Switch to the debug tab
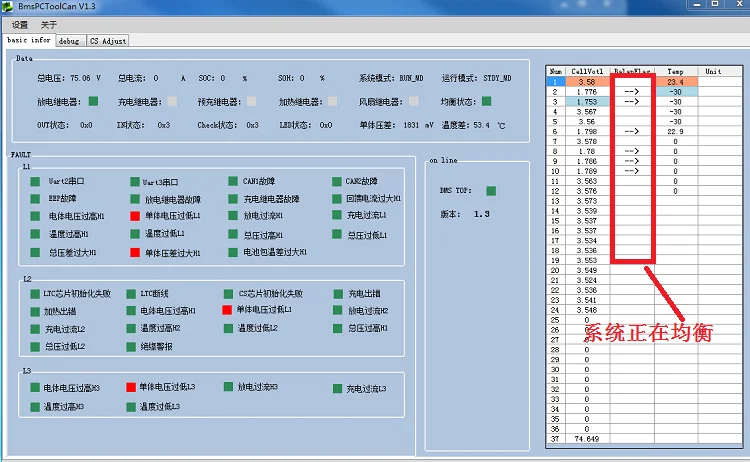This screenshot has width=750, height=462. (x=69, y=41)
